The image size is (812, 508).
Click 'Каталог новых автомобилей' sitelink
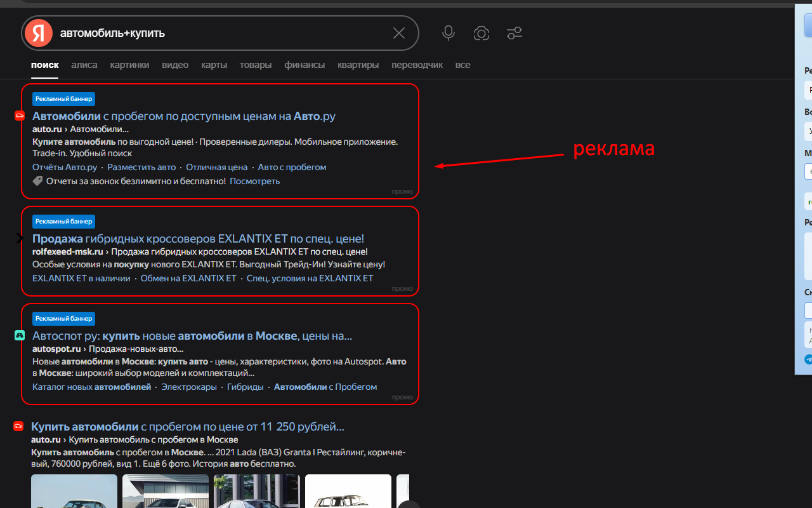pyautogui.click(x=92, y=387)
